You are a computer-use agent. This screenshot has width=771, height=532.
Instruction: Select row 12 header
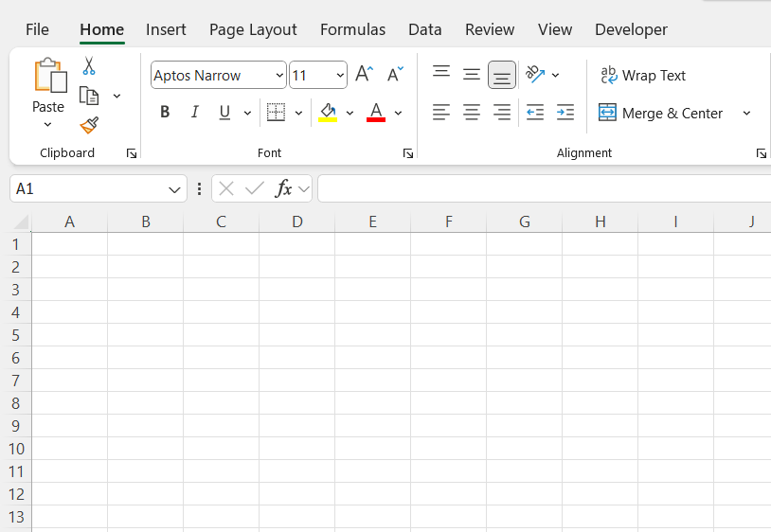(16, 494)
